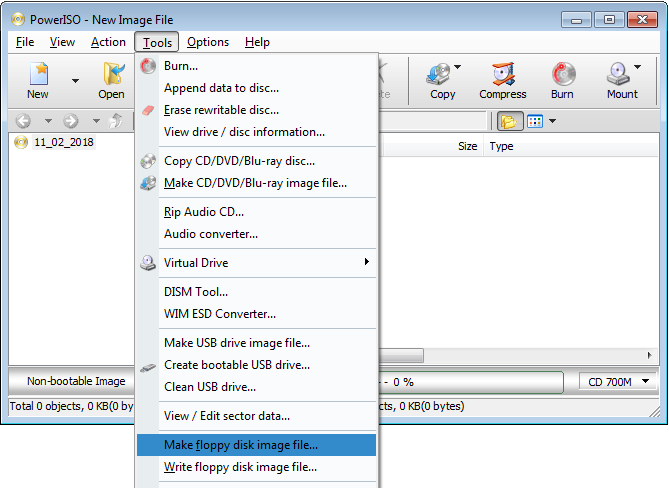This screenshot has width=669, height=488.
Task: Choose Erase rewritable disc...
Action: coord(256,110)
